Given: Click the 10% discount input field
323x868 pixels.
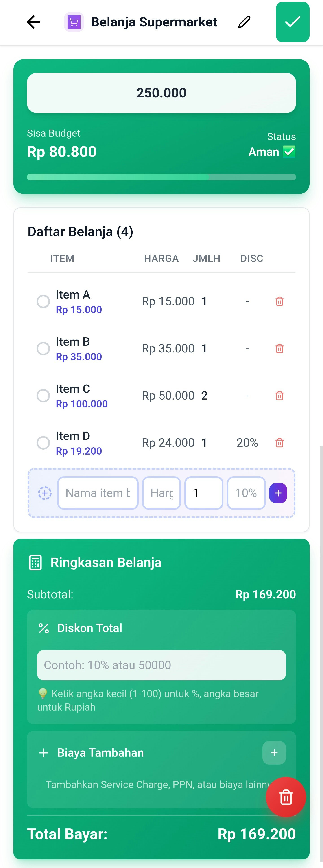Looking at the screenshot, I should 246,493.
